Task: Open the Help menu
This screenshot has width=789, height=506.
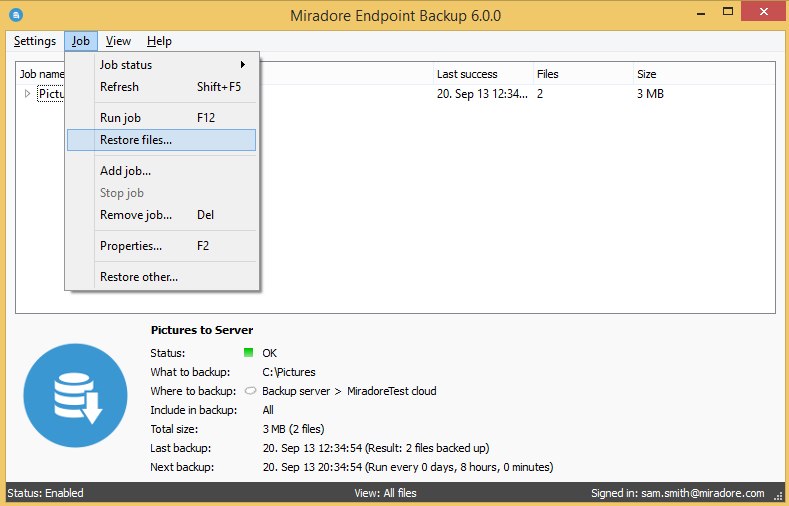Action: pos(160,41)
